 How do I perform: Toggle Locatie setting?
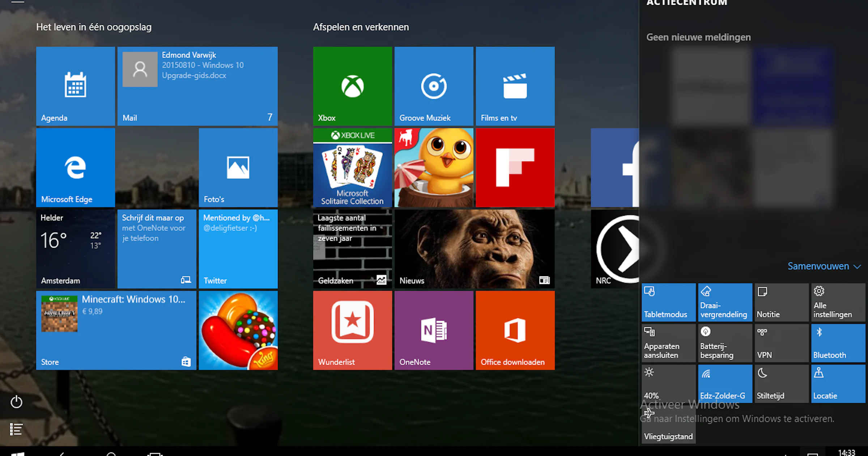pyautogui.click(x=838, y=384)
